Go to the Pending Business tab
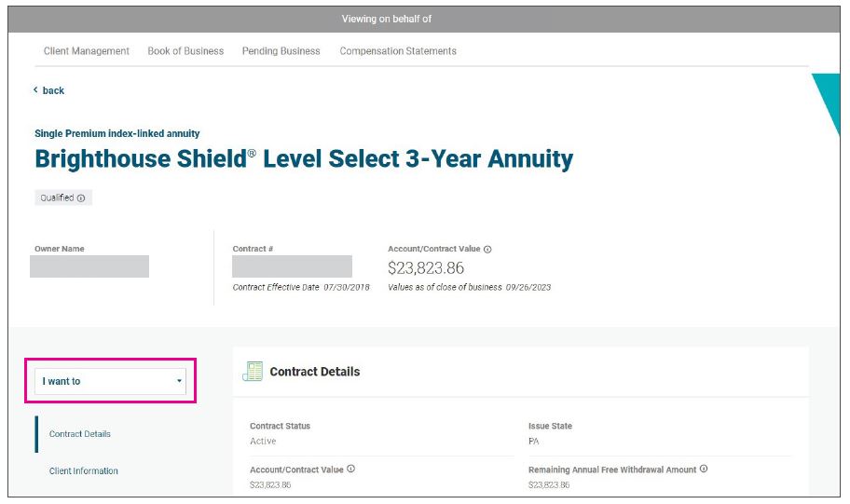Screen dimensions: 850x504 [x=281, y=51]
